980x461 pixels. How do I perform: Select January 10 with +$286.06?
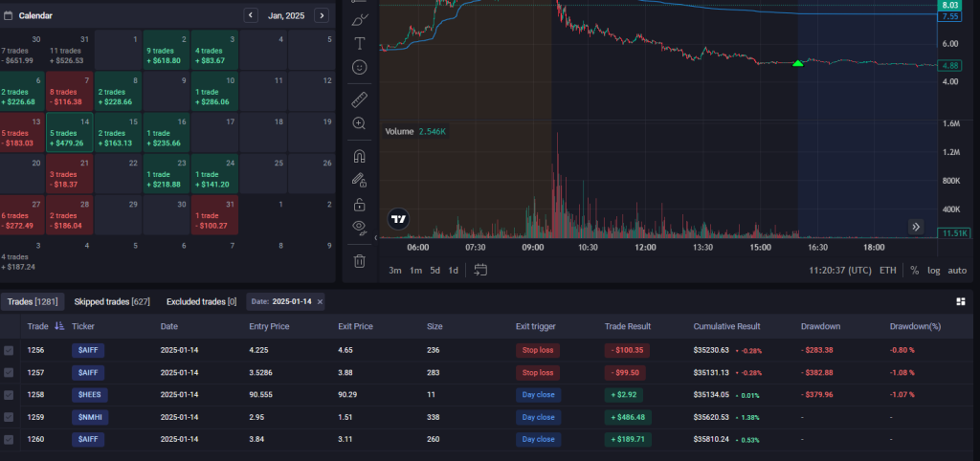(x=214, y=91)
